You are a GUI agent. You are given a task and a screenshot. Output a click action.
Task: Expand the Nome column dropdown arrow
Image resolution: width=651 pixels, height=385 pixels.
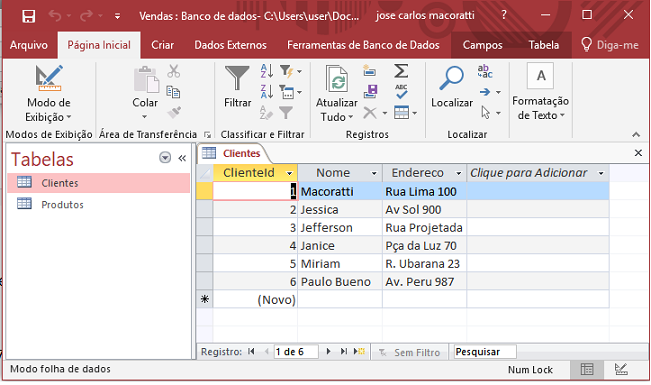[374, 173]
